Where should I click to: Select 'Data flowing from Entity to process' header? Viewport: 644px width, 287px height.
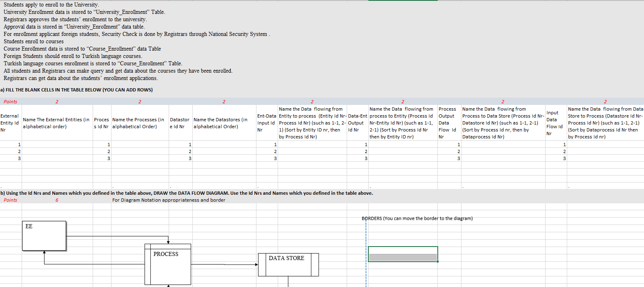[x=312, y=123]
